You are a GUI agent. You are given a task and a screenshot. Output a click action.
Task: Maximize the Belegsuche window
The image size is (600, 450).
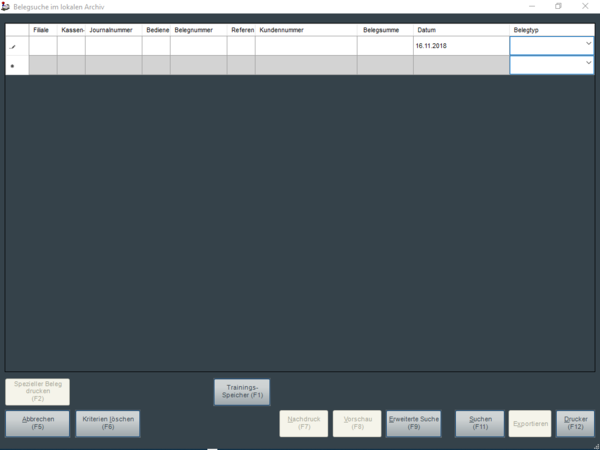[558, 7]
